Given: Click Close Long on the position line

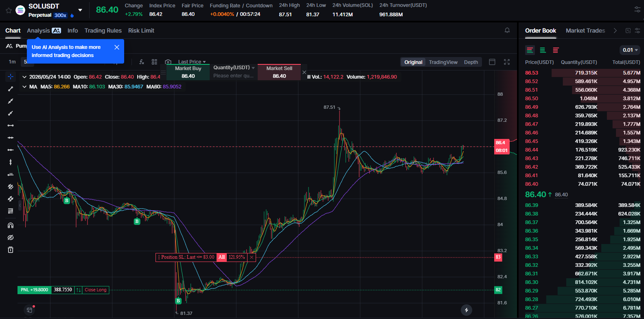Looking at the screenshot, I should click(x=96, y=290).
